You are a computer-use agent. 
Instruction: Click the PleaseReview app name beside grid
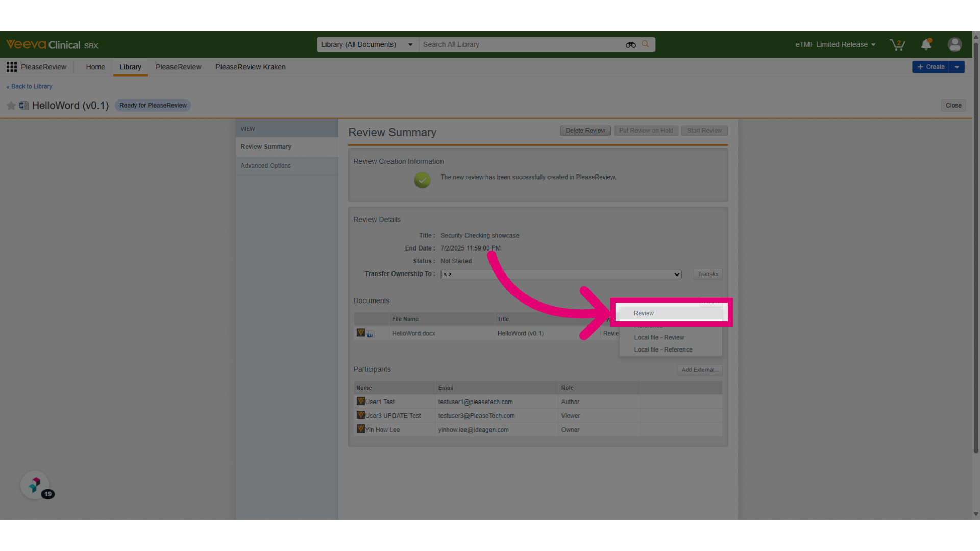pyautogui.click(x=43, y=67)
